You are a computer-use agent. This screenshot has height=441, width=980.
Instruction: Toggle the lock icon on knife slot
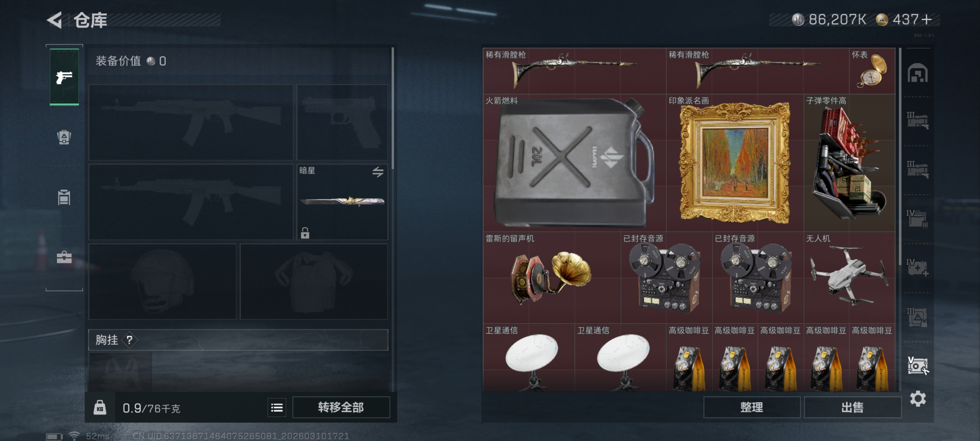coord(305,232)
